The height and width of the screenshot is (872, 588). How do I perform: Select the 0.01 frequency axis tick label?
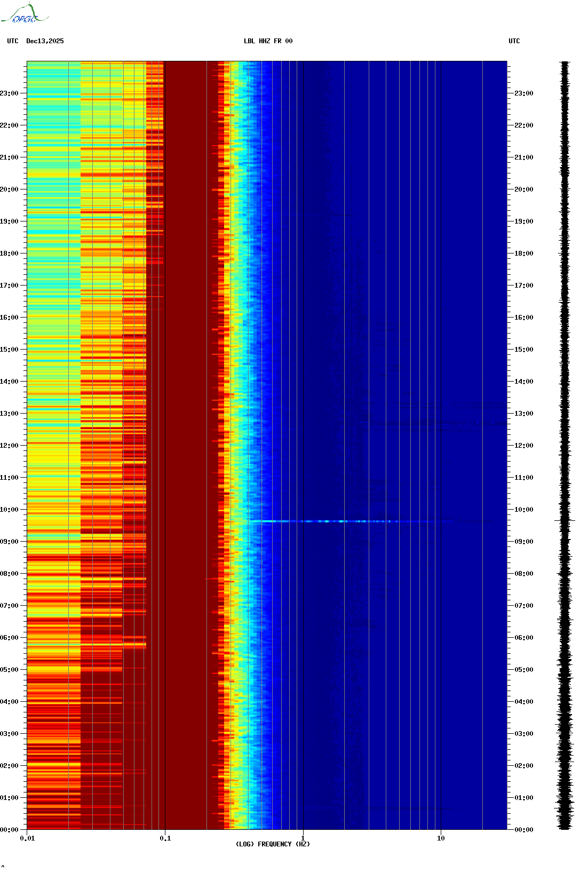pos(27,838)
